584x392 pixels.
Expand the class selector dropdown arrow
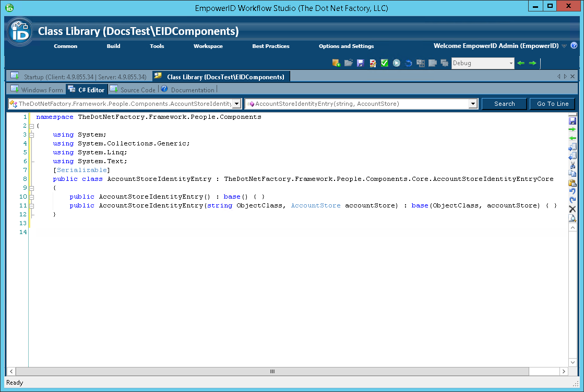[236, 104]
